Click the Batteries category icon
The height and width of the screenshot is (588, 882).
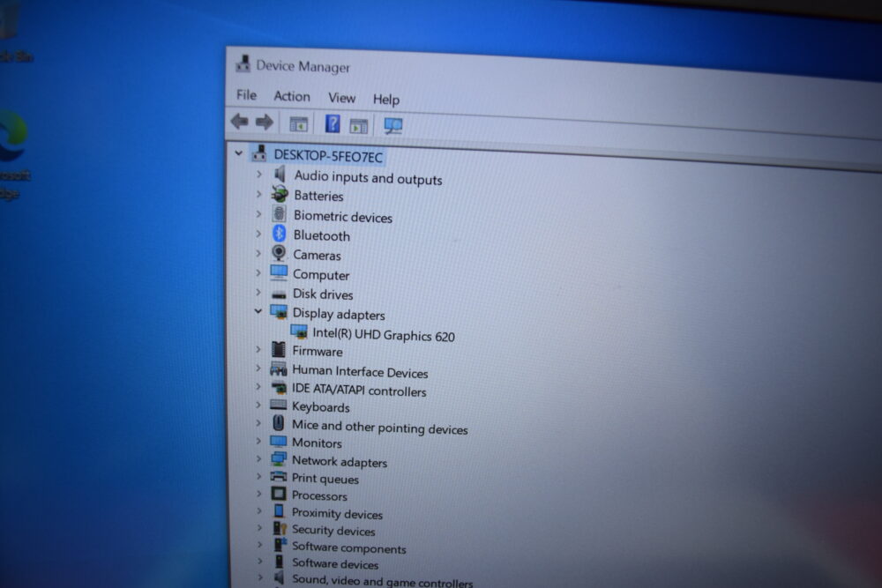280,194
